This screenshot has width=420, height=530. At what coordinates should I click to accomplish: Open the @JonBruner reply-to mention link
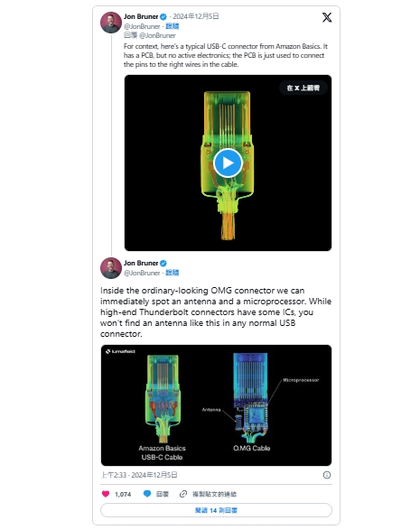(x=157, y=35)
